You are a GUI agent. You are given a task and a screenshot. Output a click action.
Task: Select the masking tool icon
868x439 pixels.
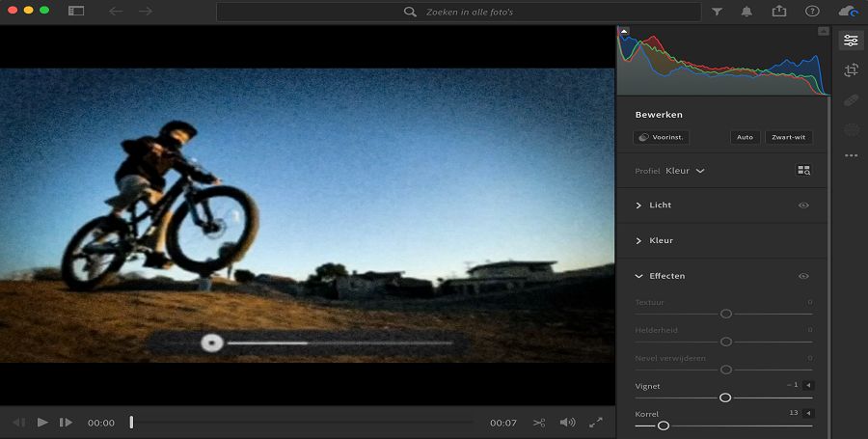[851, 130]
